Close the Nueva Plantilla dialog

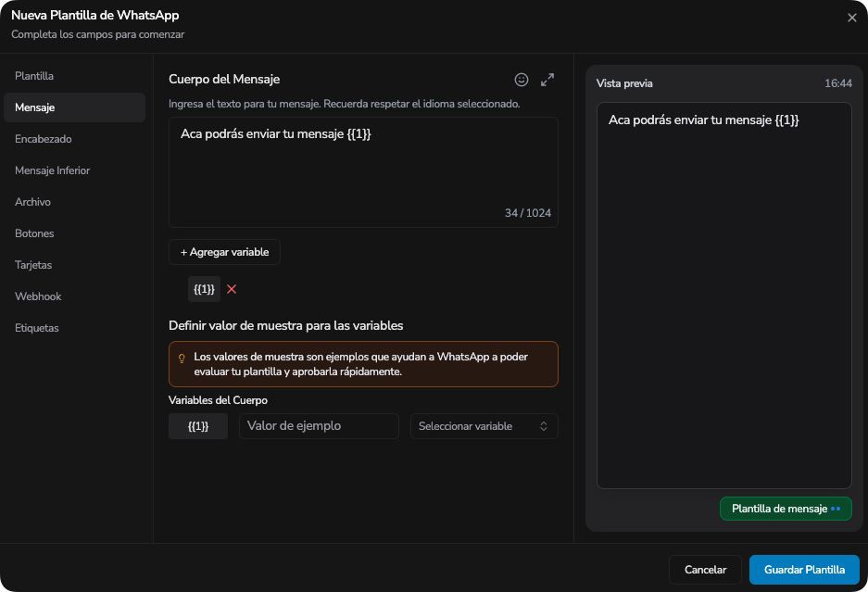pyautogui.click(x=852, y=18)
